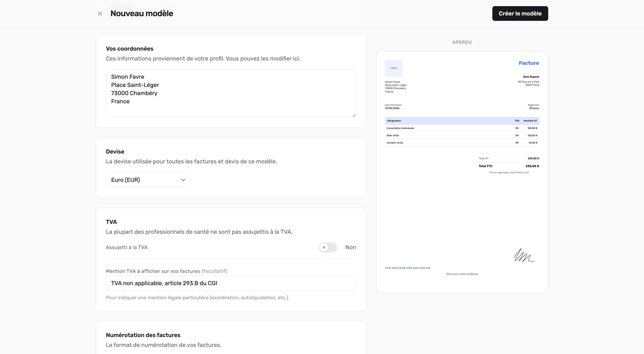Select Jean Dupont in invoice preview
Image resolution: width=644 pixels, height=354 pixels.
(531, 77)
